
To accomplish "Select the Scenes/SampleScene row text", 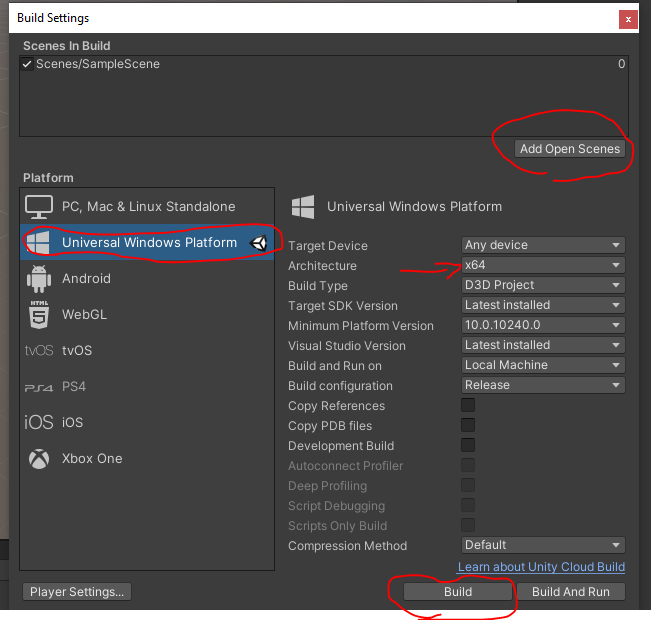I will (x=98, y=64).
